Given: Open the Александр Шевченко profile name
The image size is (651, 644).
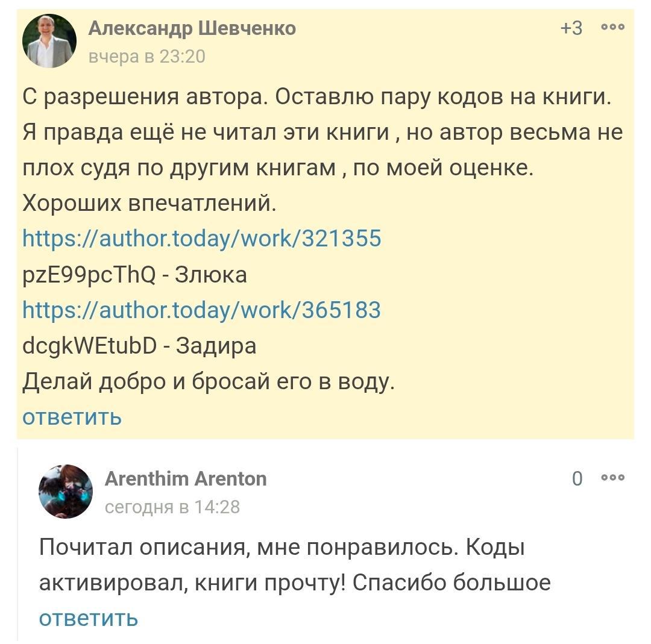Looking at the screenshot, I should tap(192, 28).
